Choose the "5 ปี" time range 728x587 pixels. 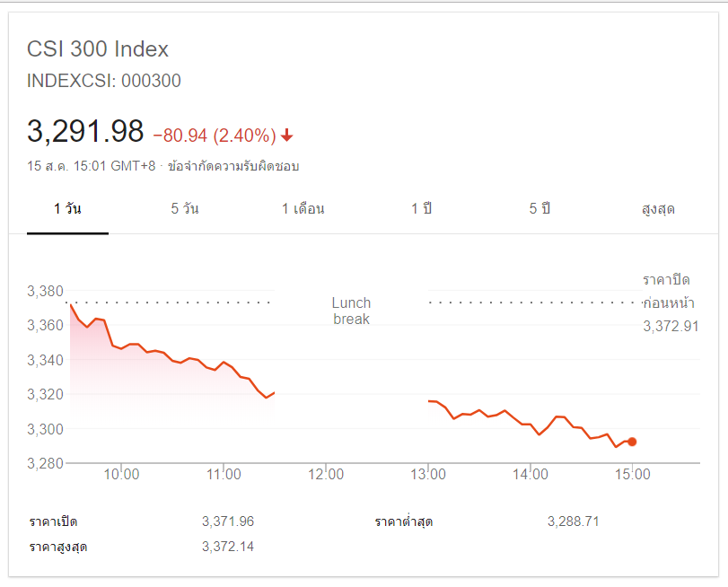click(x=539, y=209)
